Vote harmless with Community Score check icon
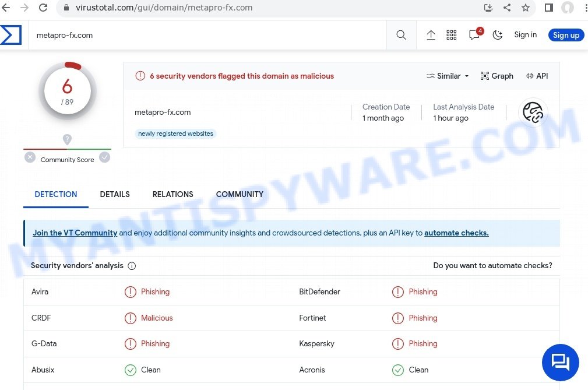 point(105,157)
